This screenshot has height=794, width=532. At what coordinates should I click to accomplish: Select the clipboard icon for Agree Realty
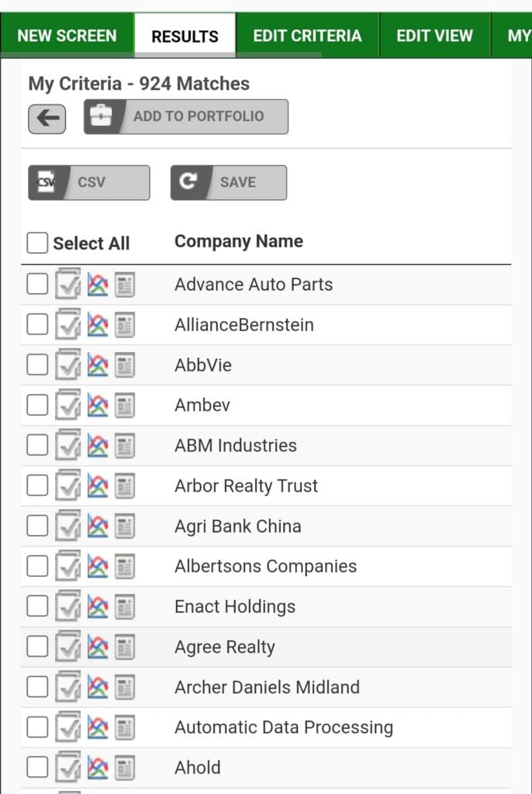pos(66,646)
